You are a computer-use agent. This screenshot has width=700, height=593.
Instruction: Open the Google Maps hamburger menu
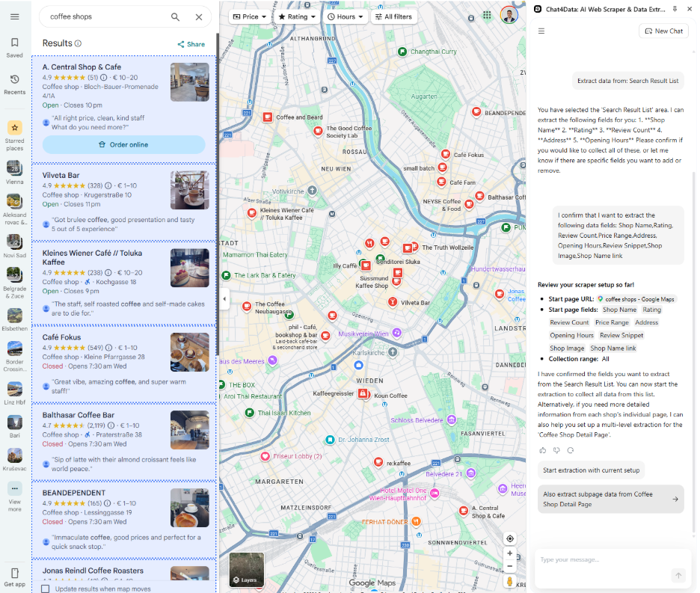point(15,16)
